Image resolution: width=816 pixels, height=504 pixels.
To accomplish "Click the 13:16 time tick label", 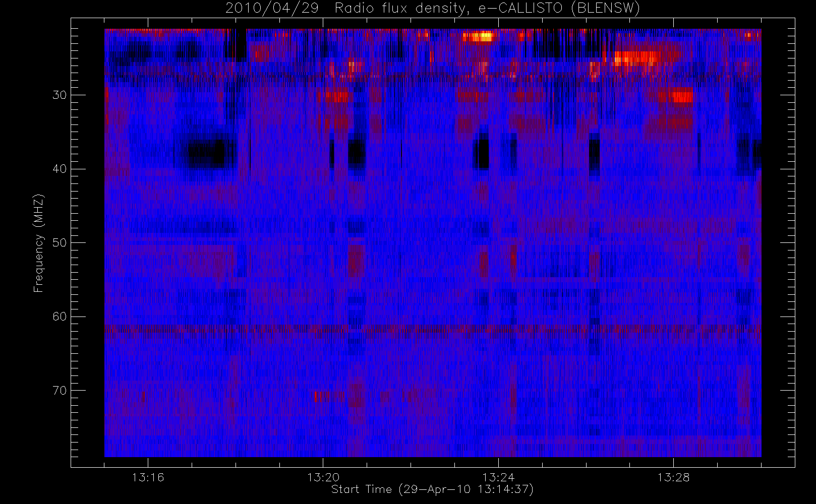I will (148, 477).
